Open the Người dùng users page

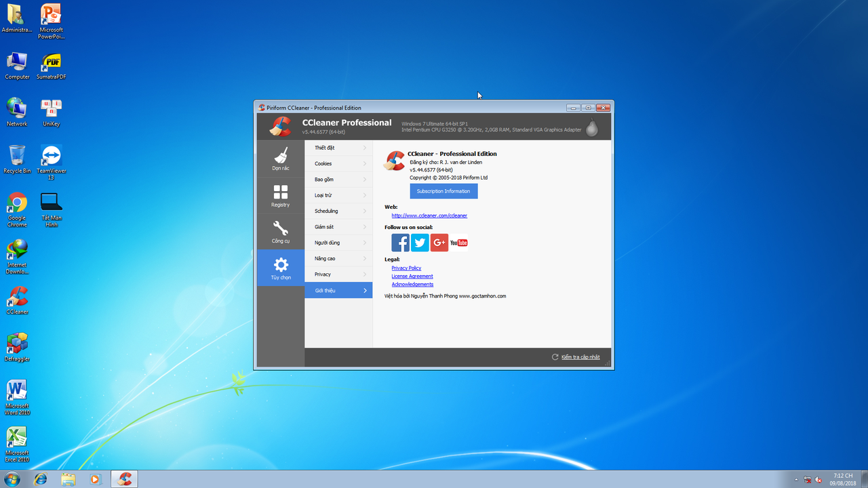[x=338, y=243]
